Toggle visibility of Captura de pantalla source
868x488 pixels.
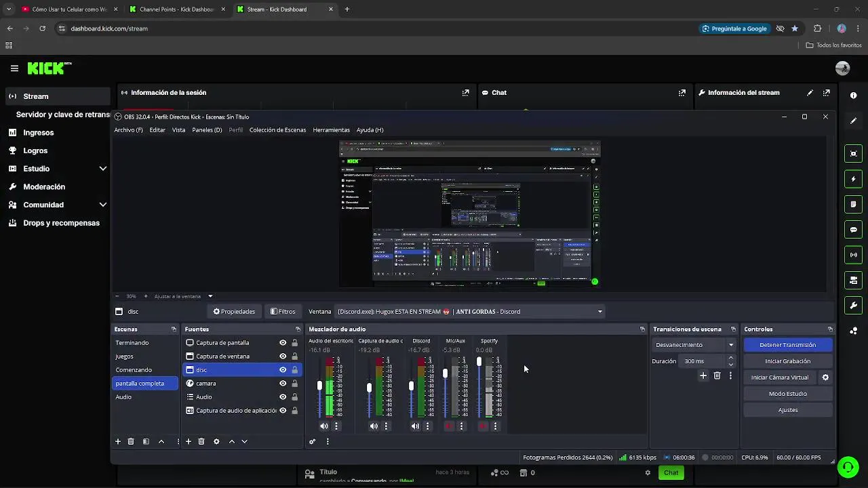283,343
